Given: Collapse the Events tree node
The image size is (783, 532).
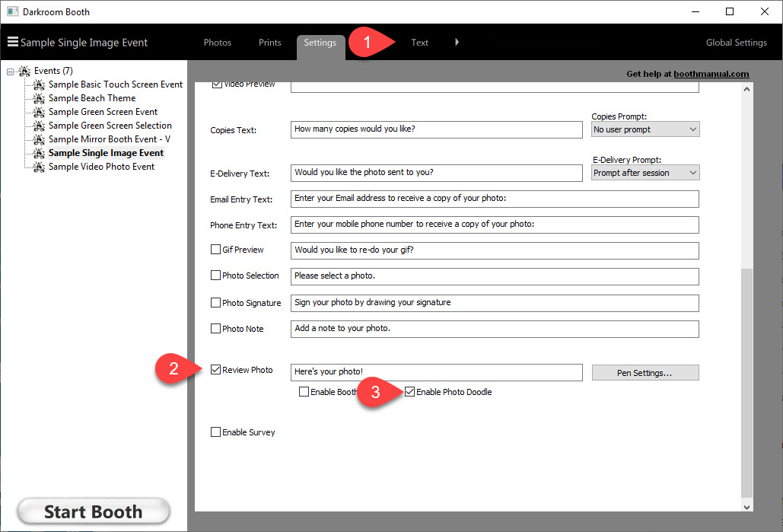Looking at the screenshot, I should [x=11, y=72].
